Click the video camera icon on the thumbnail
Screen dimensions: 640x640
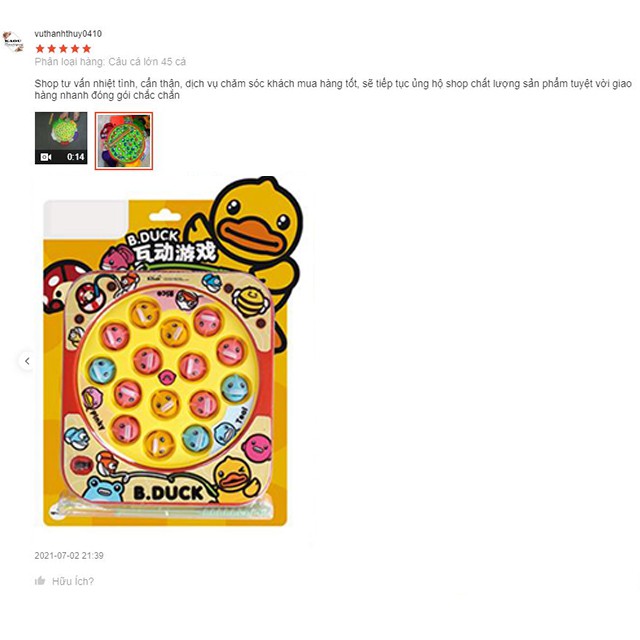click(46, 157)
